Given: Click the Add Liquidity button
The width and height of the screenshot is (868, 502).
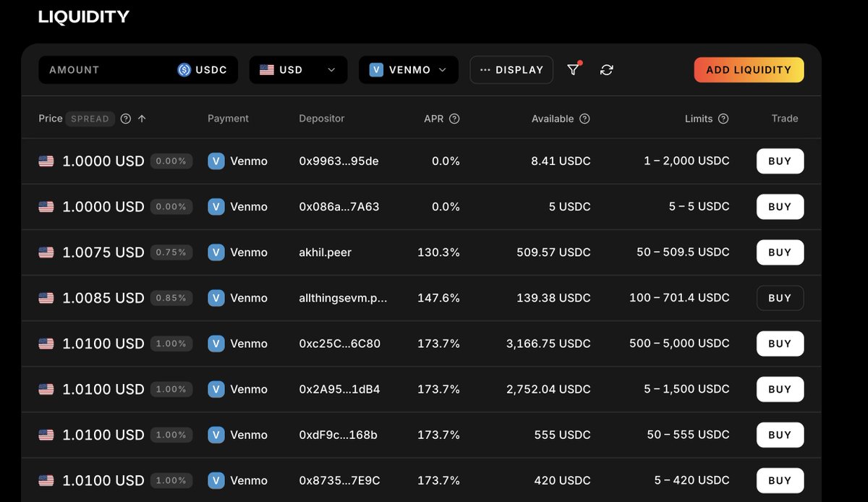Looking at the screenshot, I should tap(749, 69).
